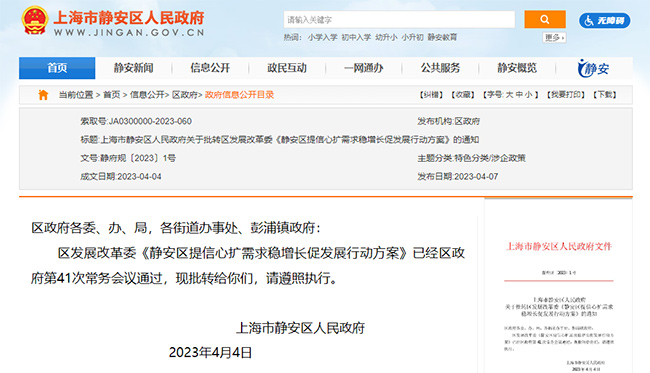This screenshot has height=373, width=650.
Task: Click the 成文日期 2023-04-04 value
Action: click(139, 177)
